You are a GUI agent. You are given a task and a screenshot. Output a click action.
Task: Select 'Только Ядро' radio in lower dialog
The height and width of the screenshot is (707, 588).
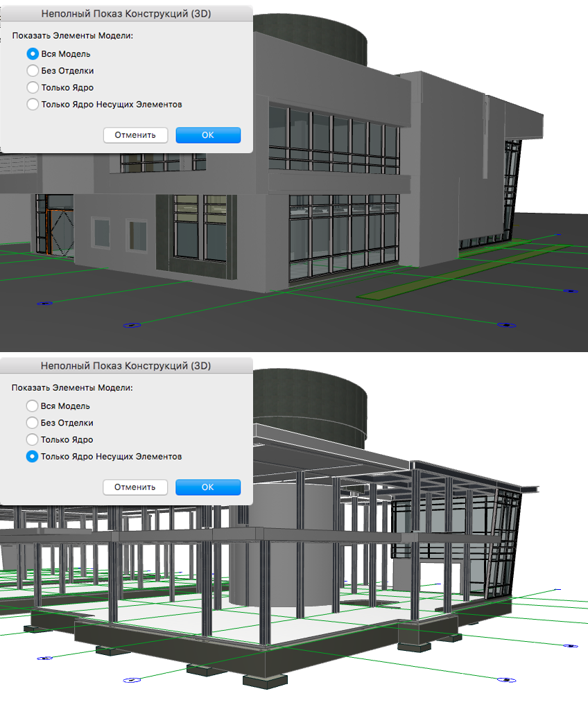(33, 439)
